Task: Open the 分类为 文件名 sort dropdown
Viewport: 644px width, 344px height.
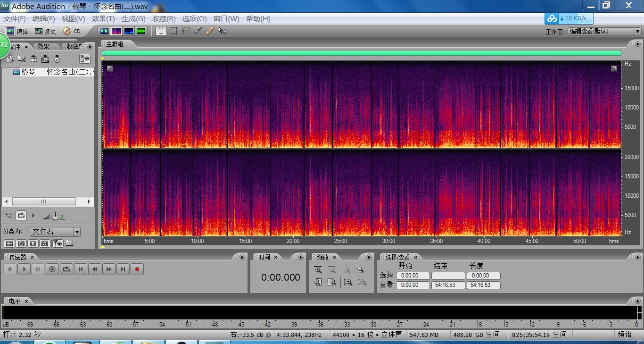Action: [x=55, y=232]
